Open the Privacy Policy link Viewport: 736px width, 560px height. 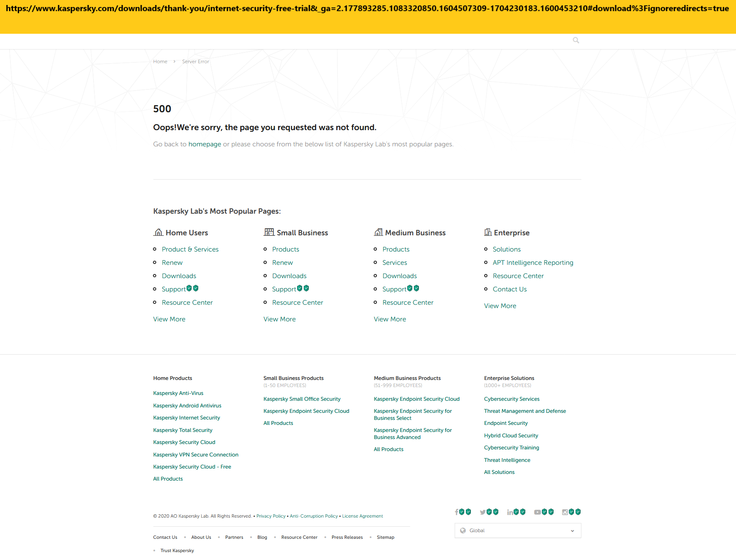tap(271, 516)
